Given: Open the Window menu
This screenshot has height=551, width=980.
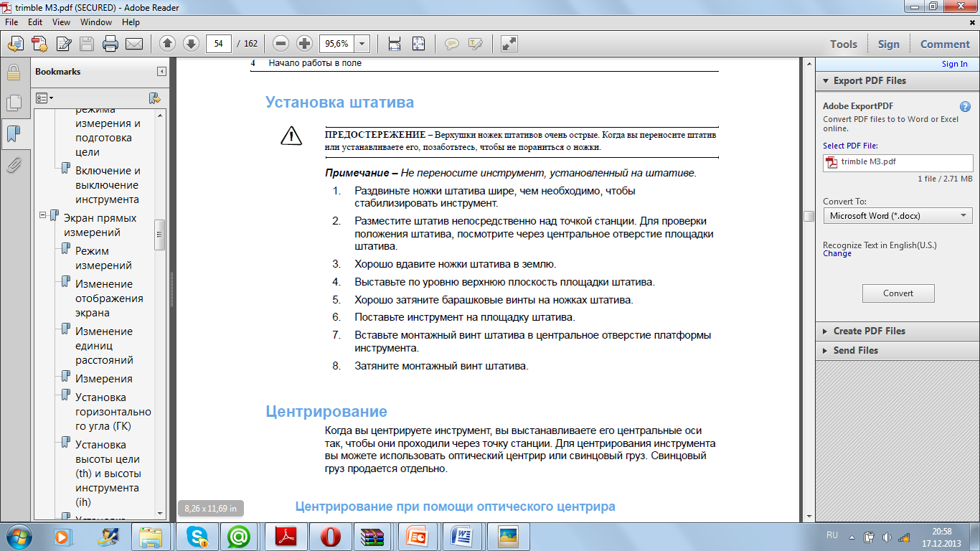Looking at the screenshot, I should point(96,22).
